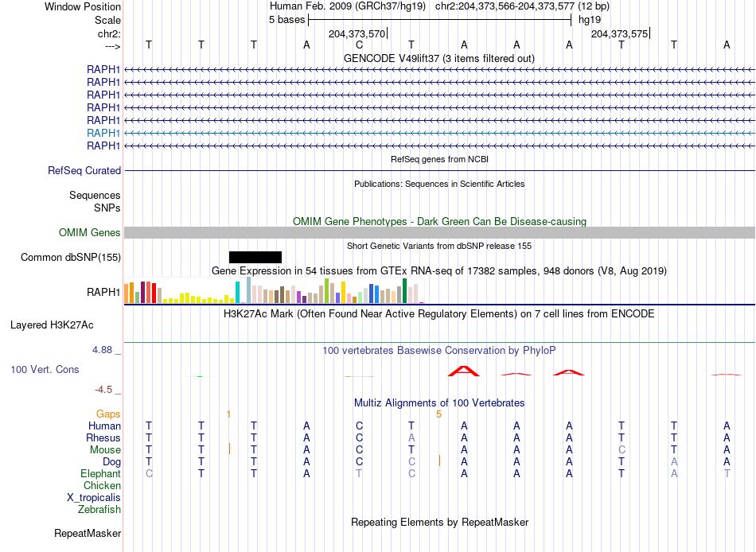Click the orange insertion tick in Mouse row

coord(229,449)
